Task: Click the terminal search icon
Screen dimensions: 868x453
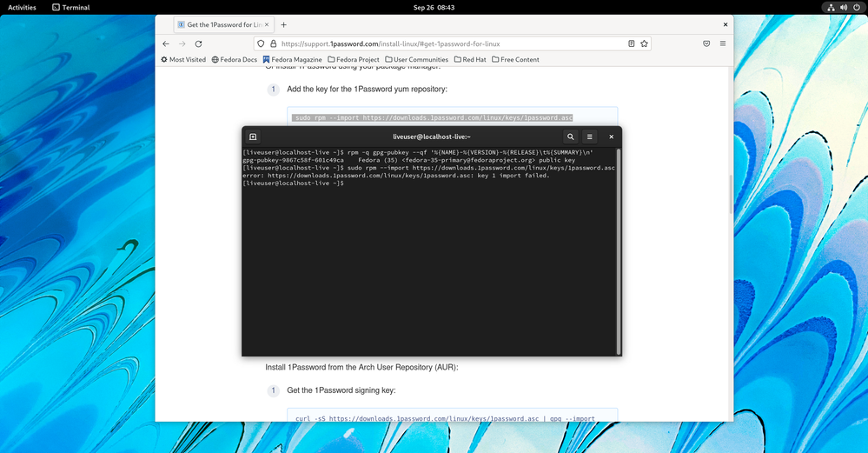Action: pos(570,137)
